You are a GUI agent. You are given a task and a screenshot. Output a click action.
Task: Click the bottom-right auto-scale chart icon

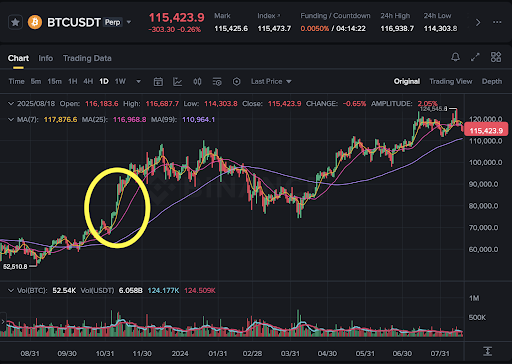[x=487, y=351]
